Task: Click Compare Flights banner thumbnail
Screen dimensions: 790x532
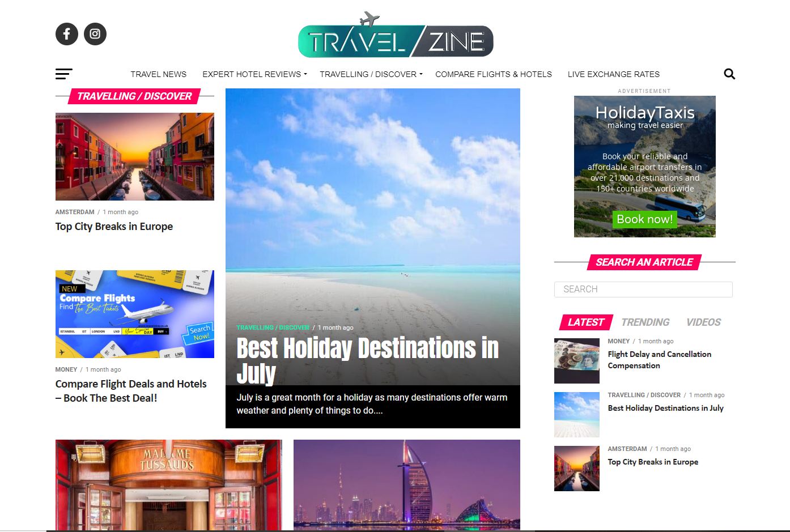Action: 135,314
